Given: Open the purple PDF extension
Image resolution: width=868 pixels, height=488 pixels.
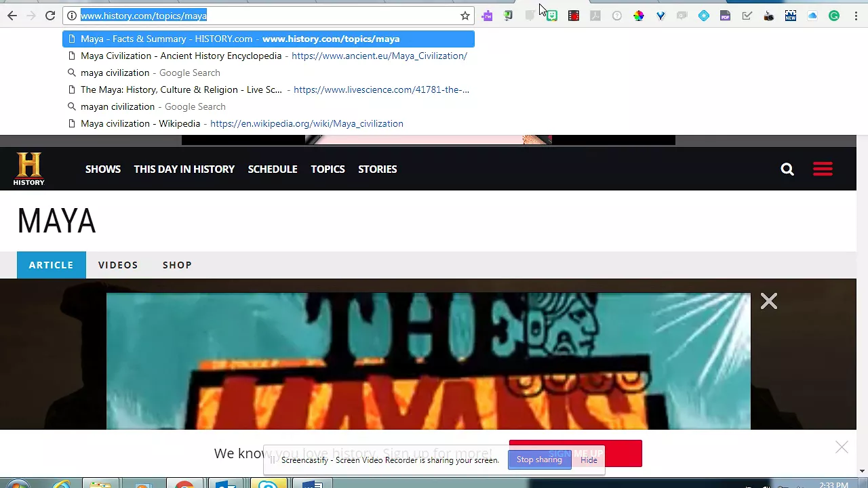Looking at the screenshot, I should [726, 16].
